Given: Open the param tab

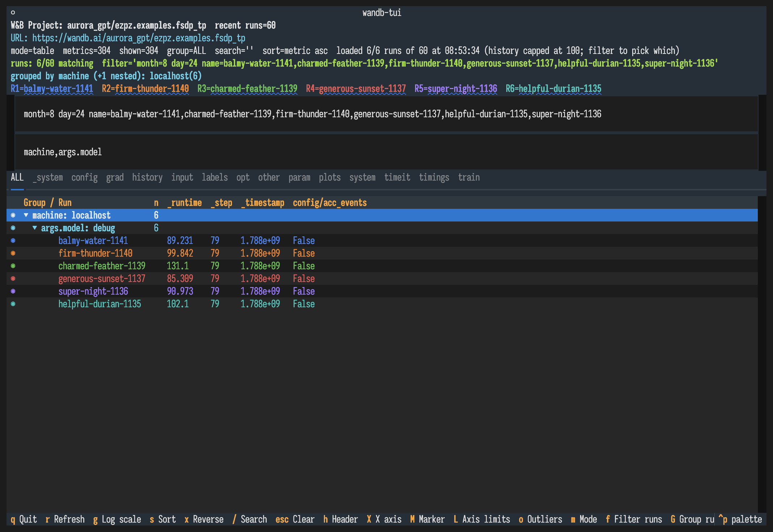Looking at the screenshot, I should tap(299, 177).
